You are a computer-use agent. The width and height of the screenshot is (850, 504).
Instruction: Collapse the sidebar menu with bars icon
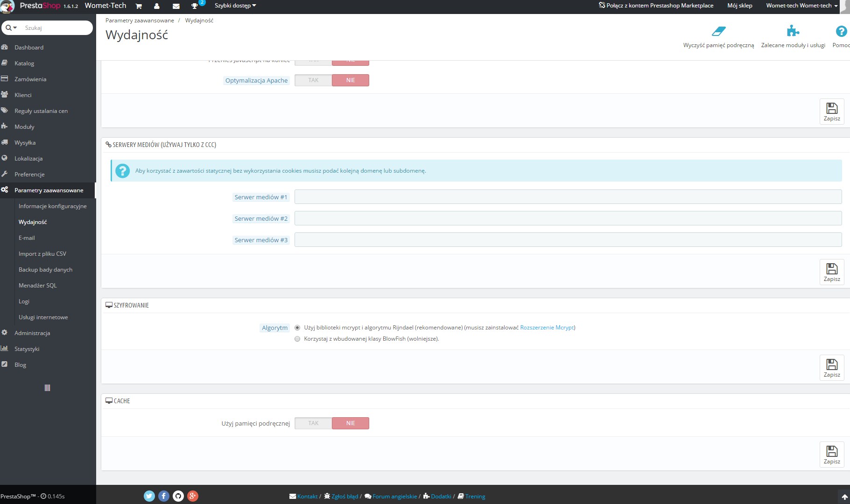47,388
